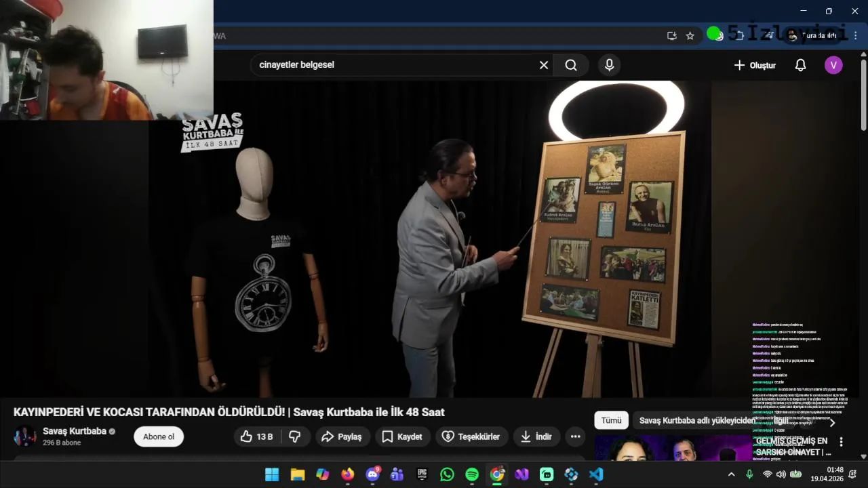868x488 pixels.
Task: Open Microsoft Teams from the taskbar
Action: 397,474
